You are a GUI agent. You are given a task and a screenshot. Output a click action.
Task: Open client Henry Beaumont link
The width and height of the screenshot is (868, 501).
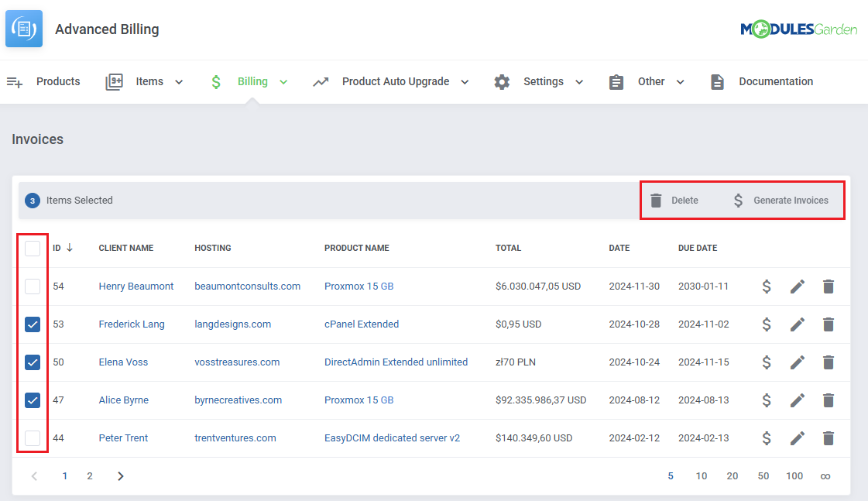(136, 287)
